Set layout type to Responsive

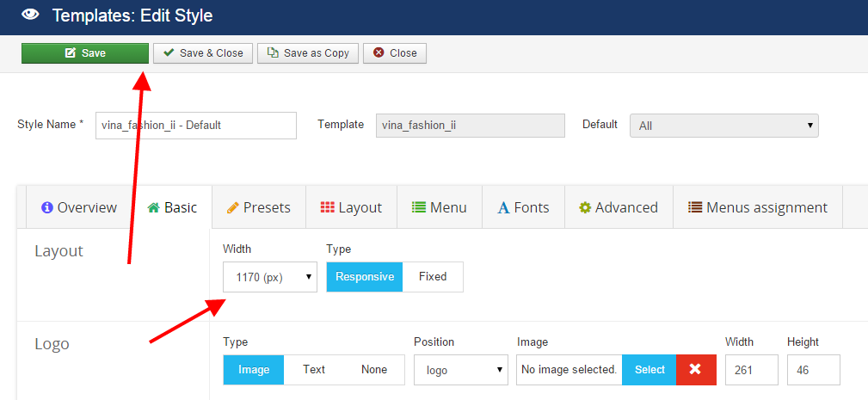pos(365,277)
